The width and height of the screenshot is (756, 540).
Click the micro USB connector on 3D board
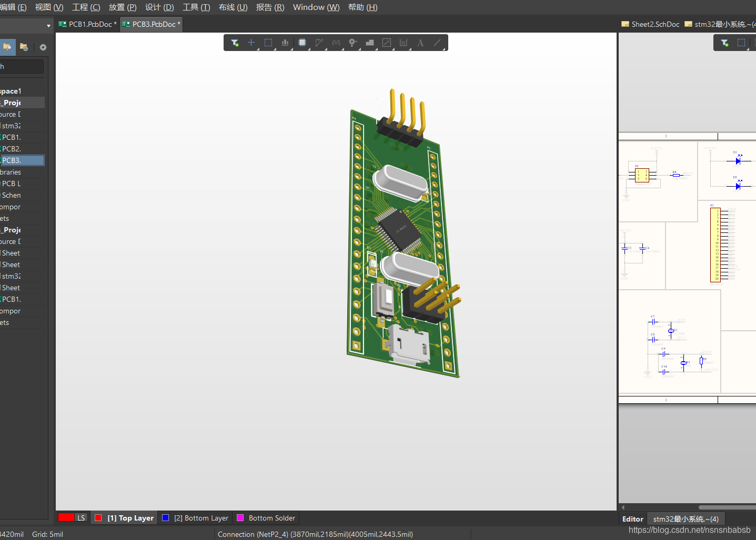(409, 344)
